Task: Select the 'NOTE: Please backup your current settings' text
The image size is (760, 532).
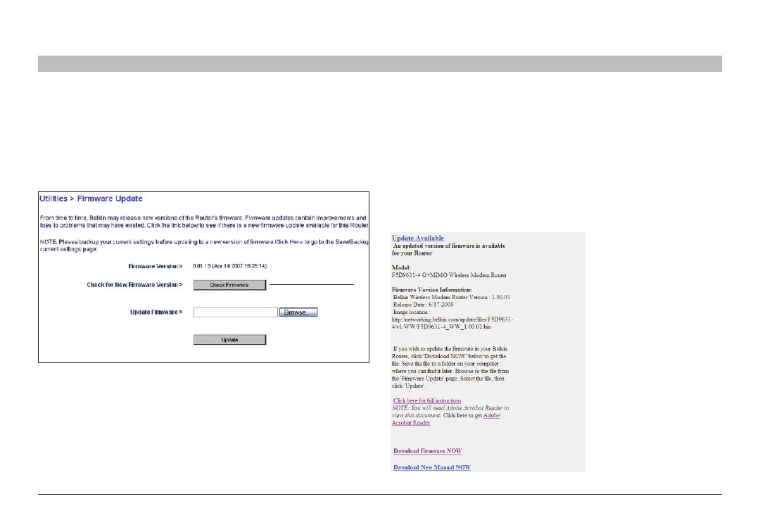Action: click(97, 242)
